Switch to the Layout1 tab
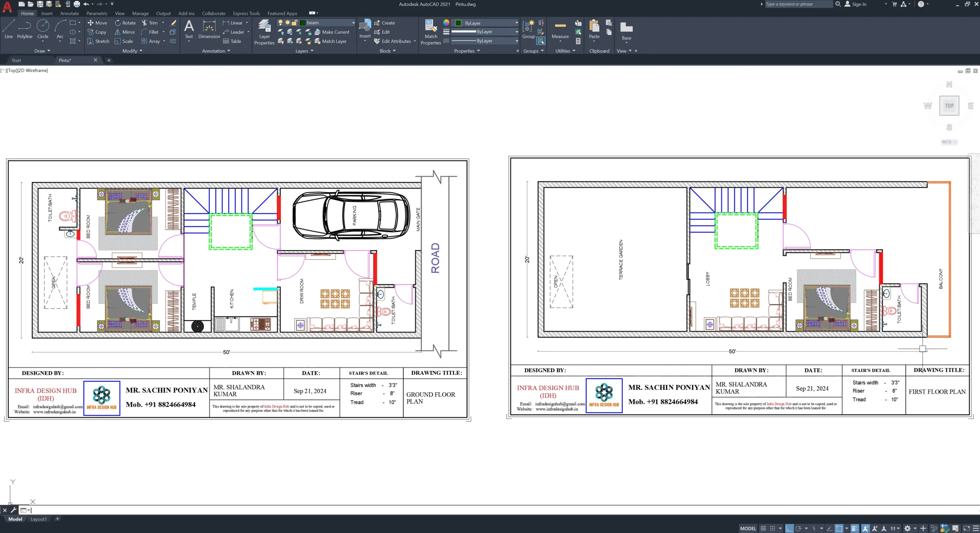This screenshot has height=533, width=980. tap(39, 519)
